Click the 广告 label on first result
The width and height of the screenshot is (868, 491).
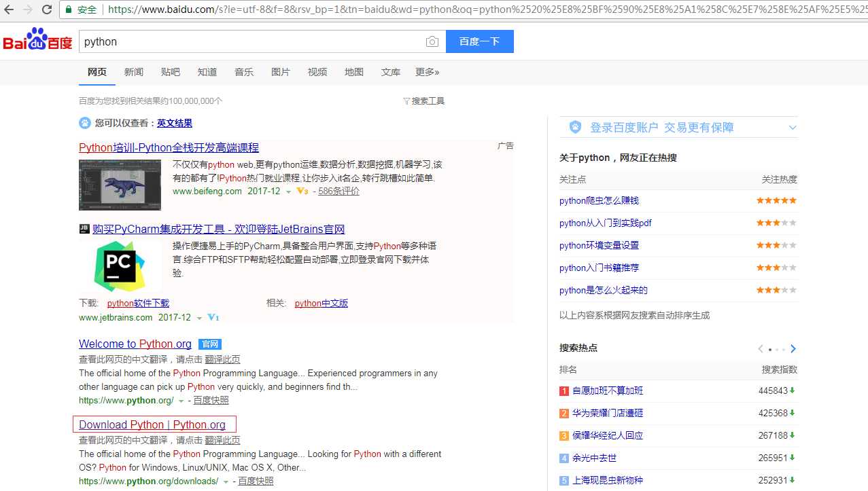pos(506,145)
